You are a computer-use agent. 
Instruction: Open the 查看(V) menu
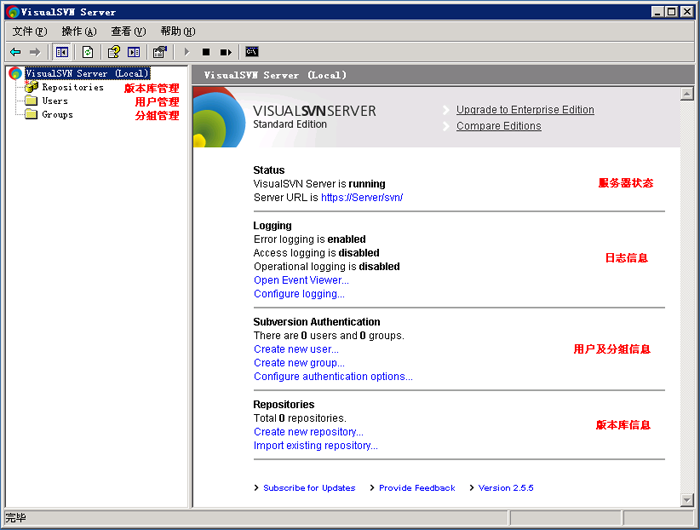pyautogui.click(x=129, y=31)
